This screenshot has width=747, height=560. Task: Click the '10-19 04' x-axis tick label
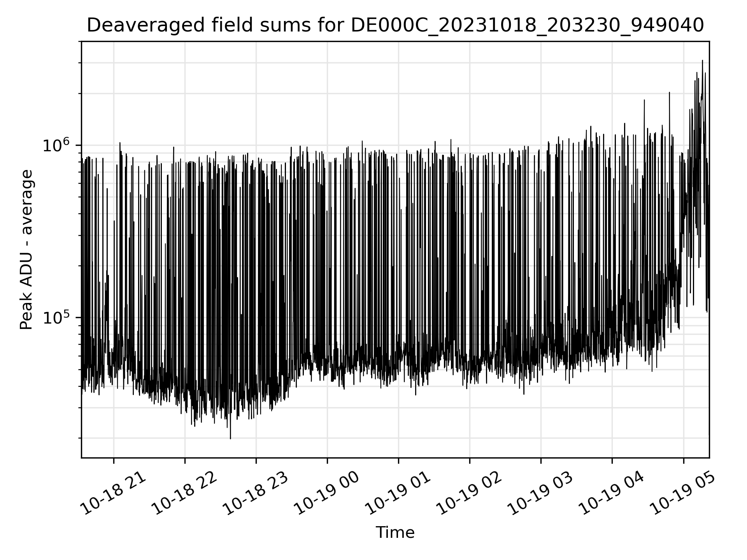click(x=612, y=493)
